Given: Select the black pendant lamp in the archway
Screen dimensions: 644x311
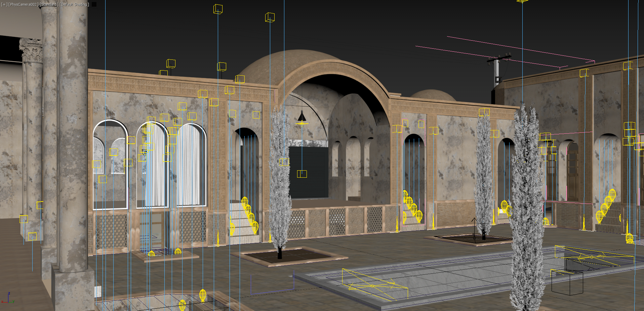Looking at the screenshot, I should coord(302,116).
